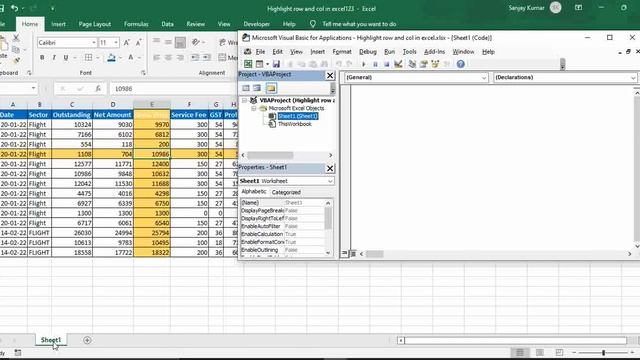Click the Reset stop icon in VBA toolbar
Screen dimensions: 640x360
pos(386,64)
